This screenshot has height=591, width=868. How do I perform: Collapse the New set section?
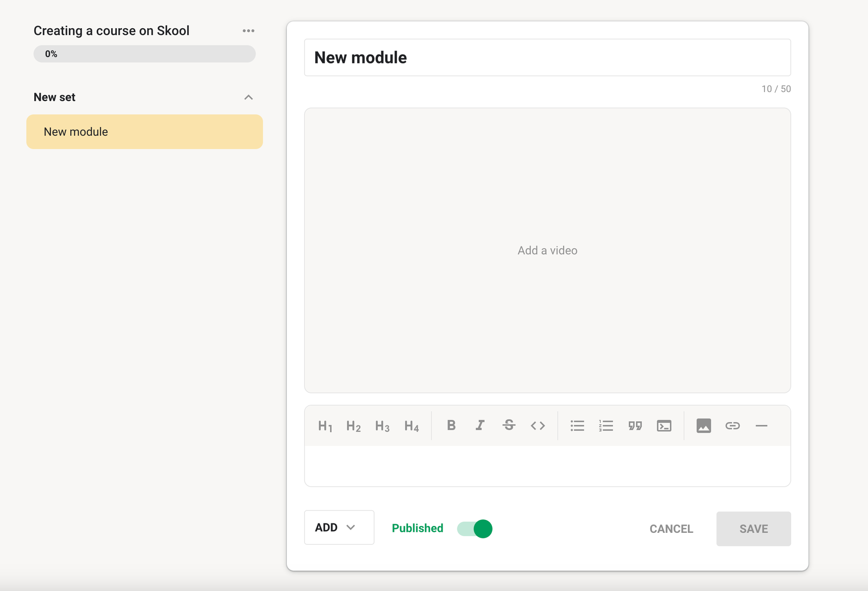(x=248, y=97)
